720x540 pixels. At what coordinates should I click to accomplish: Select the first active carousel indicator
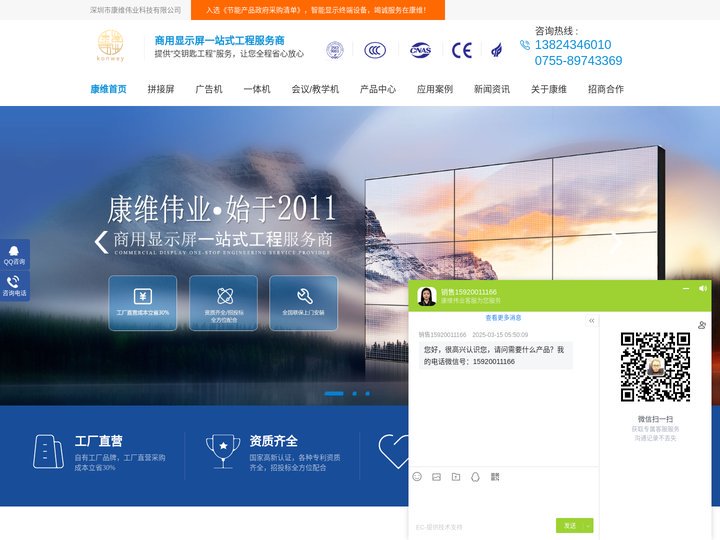(334, 394)
